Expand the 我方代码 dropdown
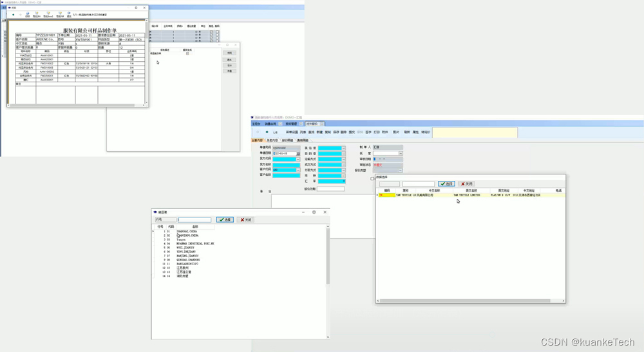 click(x=298, y=159)
